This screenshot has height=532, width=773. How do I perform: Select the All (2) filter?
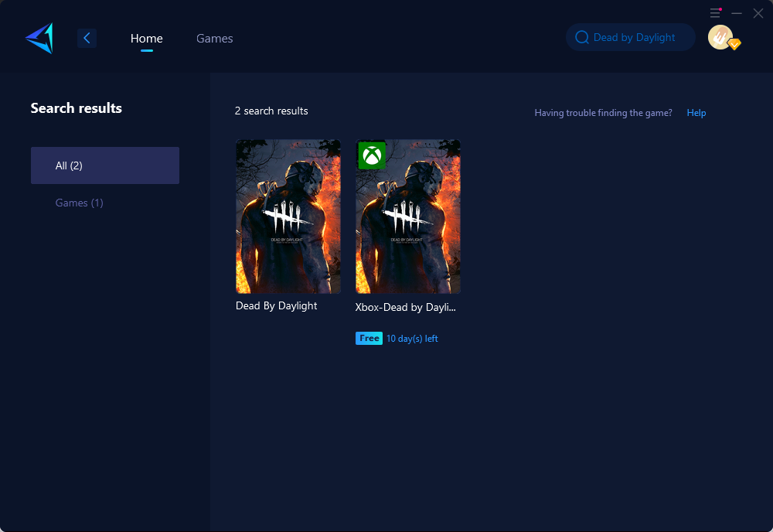pyautogui.click(x=105, y=165)
